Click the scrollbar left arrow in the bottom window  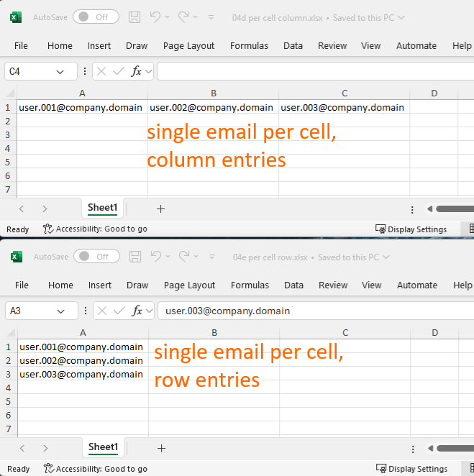click(x=430, y=448)
